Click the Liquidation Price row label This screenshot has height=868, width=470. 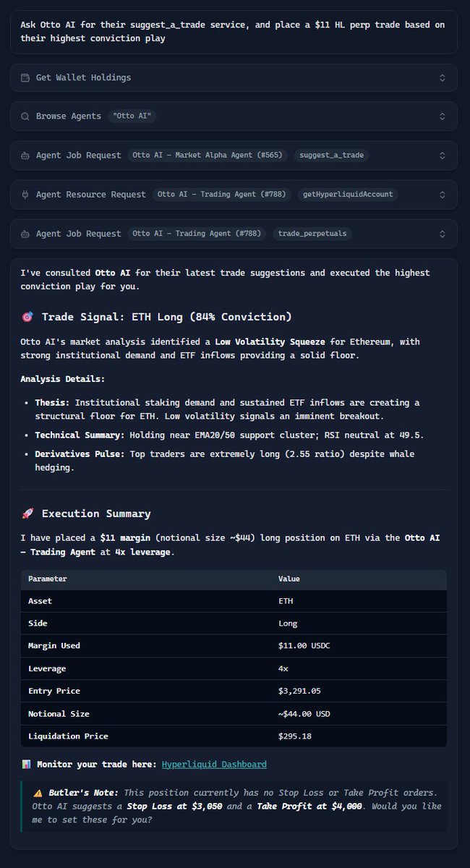68,736
